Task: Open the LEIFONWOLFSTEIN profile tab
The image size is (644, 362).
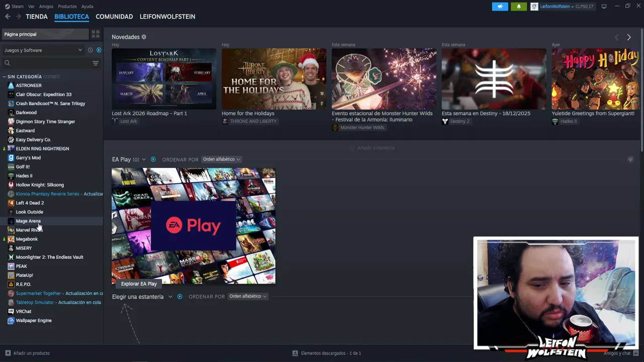Action: click(x=168, y=17)
